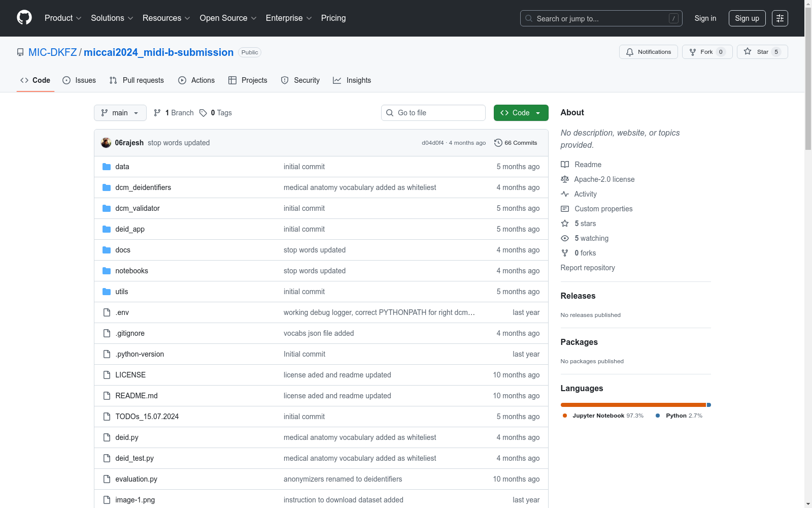Open the commit d04d0f4 hash link

click(433, 143)
